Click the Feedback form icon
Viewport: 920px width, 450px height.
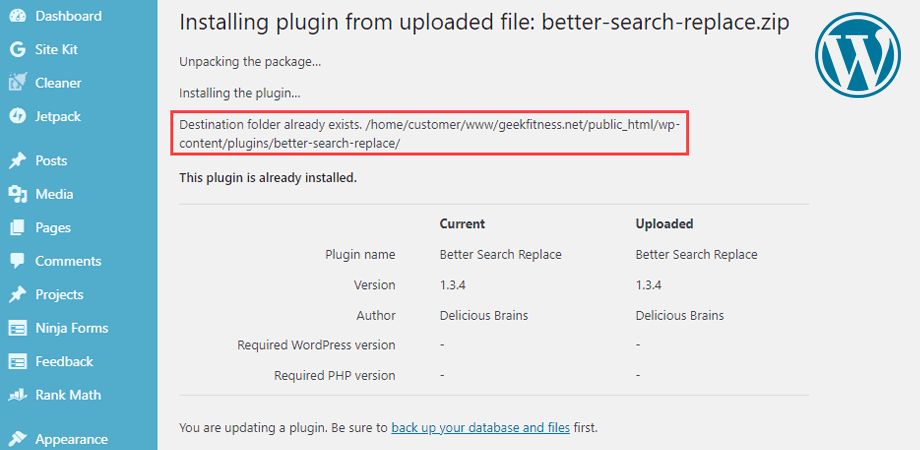(18, 361)
